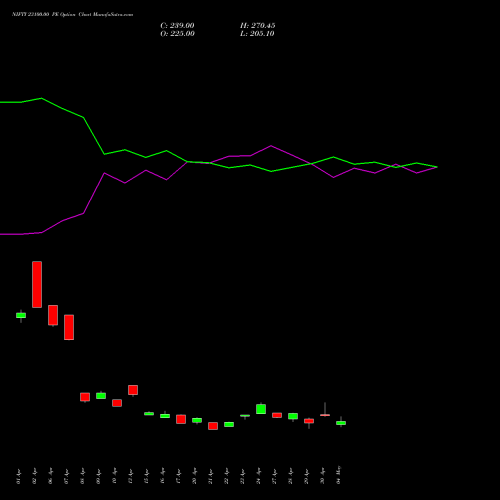Click the red candle above 07 Apr
The height and width of the screenshot is (500, 500).
click(69, 327)
